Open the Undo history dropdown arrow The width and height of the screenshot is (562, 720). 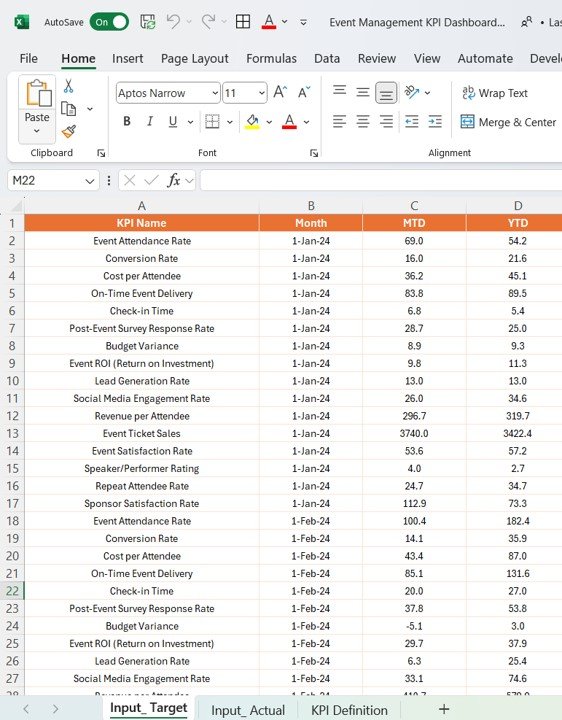click(189, 22)
